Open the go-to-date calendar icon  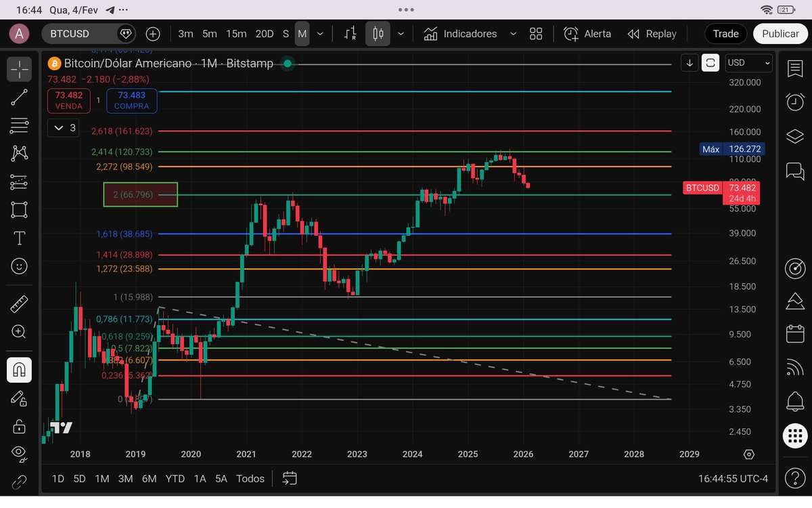pyautogui.click(x=290, y=478)
